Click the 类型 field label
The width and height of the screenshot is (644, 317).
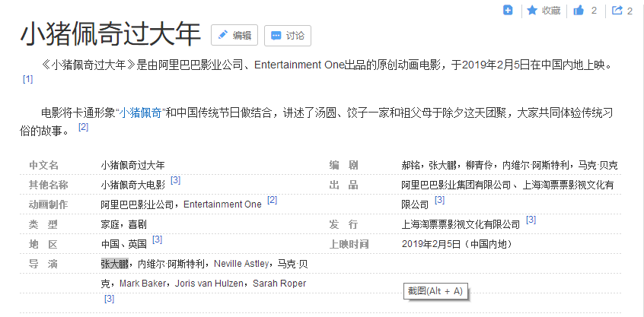pos(43,224)
